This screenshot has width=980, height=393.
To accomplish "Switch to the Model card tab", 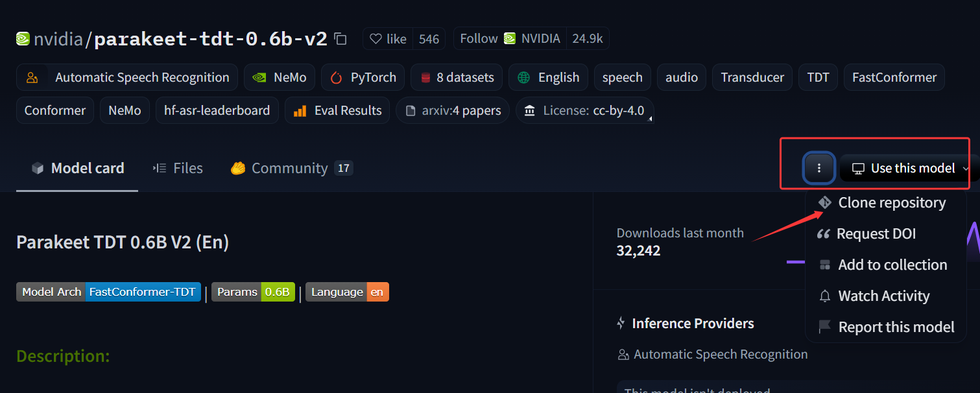I will tap(77, 169).
